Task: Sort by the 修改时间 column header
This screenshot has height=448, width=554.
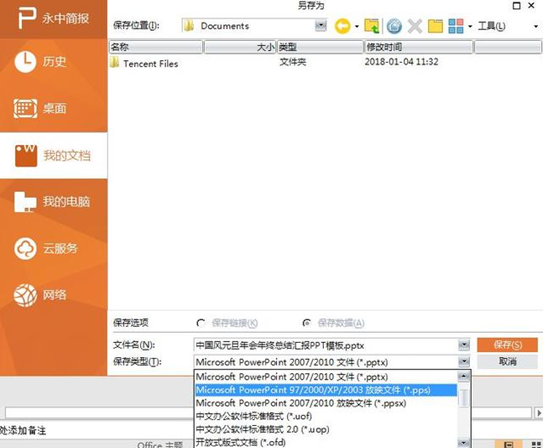Action: tap(418, 47)
